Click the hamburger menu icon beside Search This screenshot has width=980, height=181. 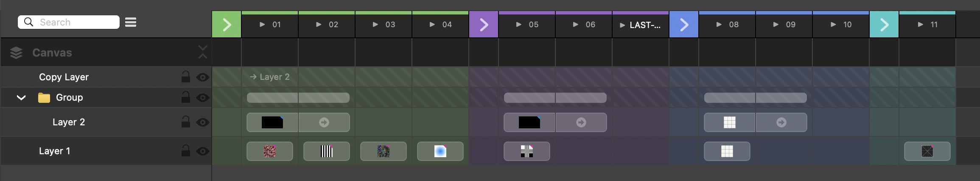click(131, 22)
